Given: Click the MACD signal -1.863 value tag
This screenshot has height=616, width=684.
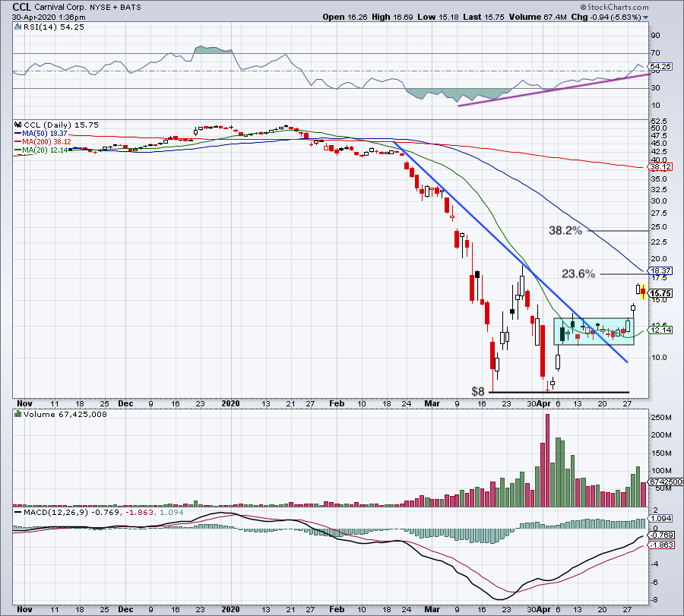Looking at the screenshot, I should pos(662,545).
